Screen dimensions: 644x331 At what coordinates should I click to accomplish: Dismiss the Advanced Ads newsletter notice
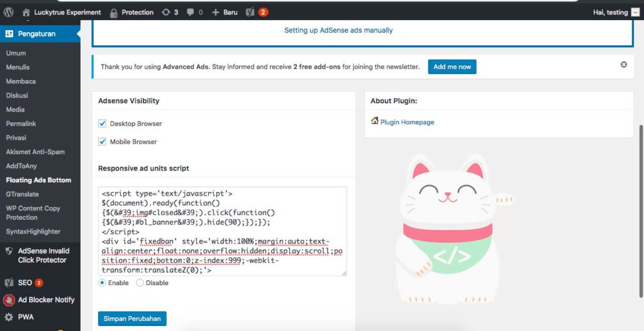[624, 65]
